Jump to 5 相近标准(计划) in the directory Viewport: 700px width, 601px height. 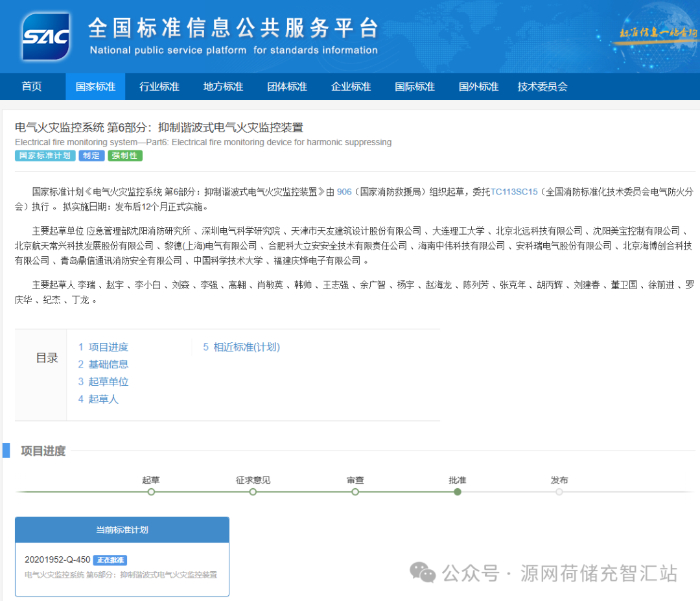point(242,347)
